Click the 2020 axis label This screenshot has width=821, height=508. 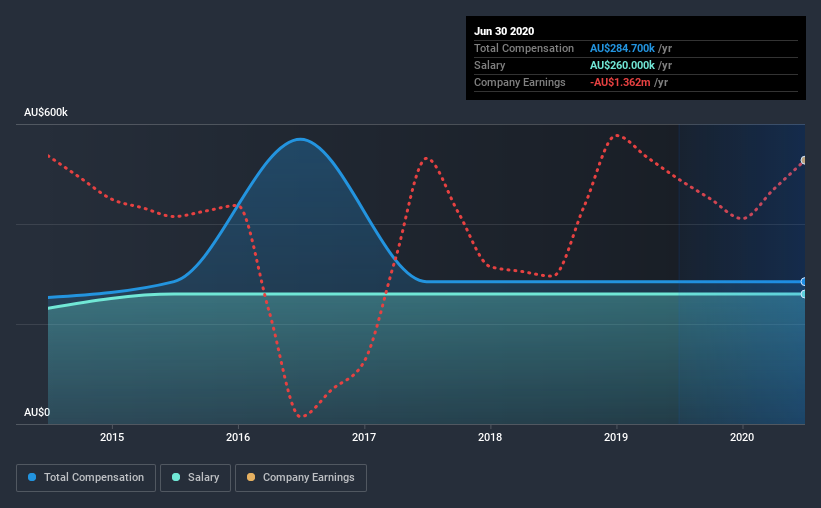[x=742, y=437]
